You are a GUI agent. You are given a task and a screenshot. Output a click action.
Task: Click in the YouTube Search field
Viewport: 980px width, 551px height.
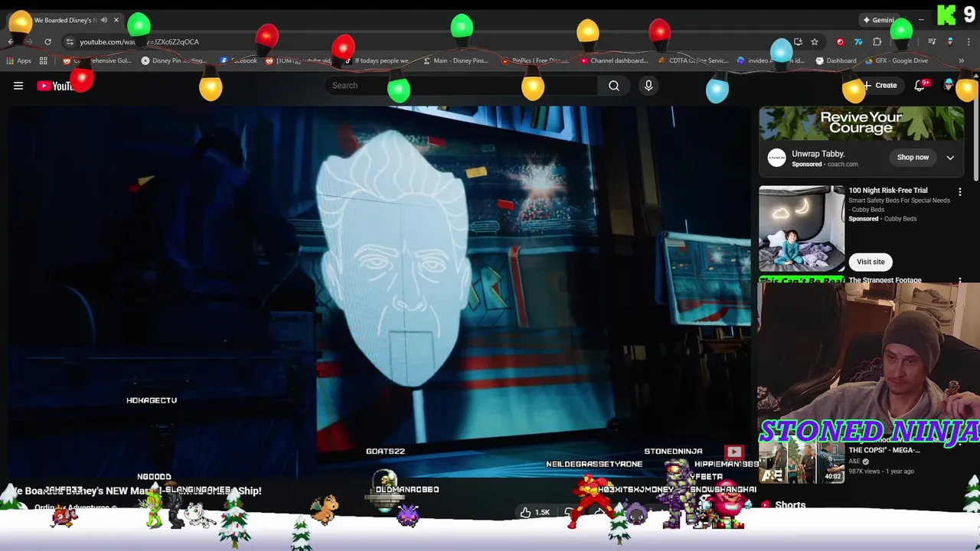click(x=461, y=86)
